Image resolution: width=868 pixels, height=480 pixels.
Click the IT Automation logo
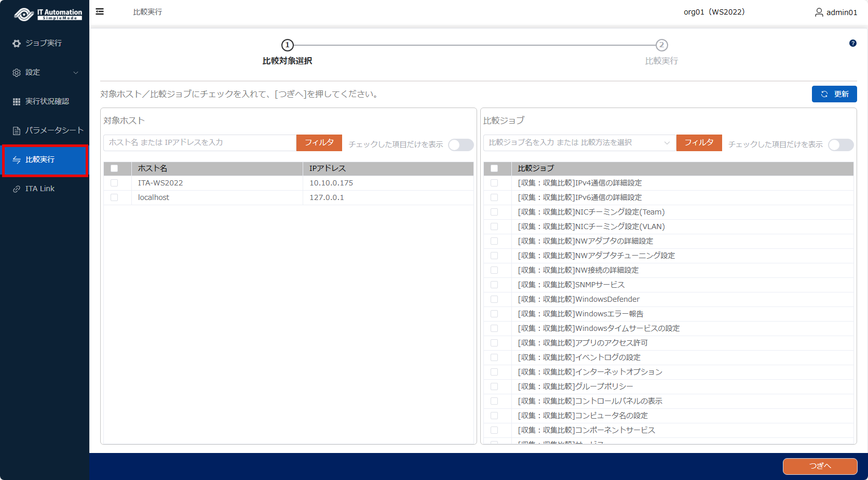tap(48, 14)
